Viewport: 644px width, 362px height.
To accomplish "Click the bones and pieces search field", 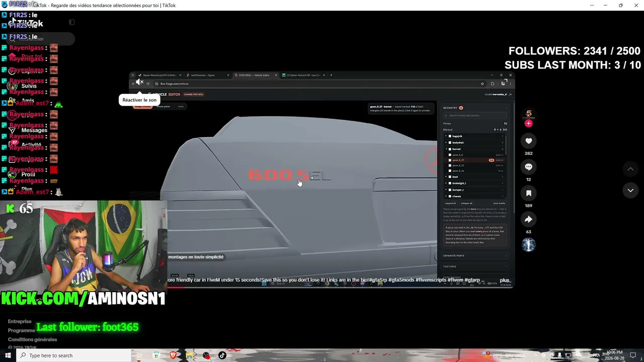I will pyautogui.click(x=475, y=116).
